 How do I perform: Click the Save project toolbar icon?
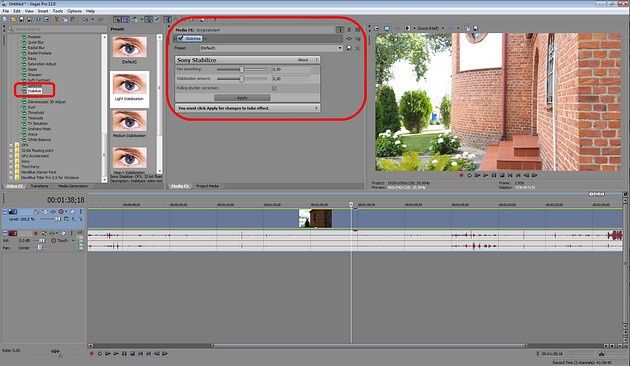[21, 19]
